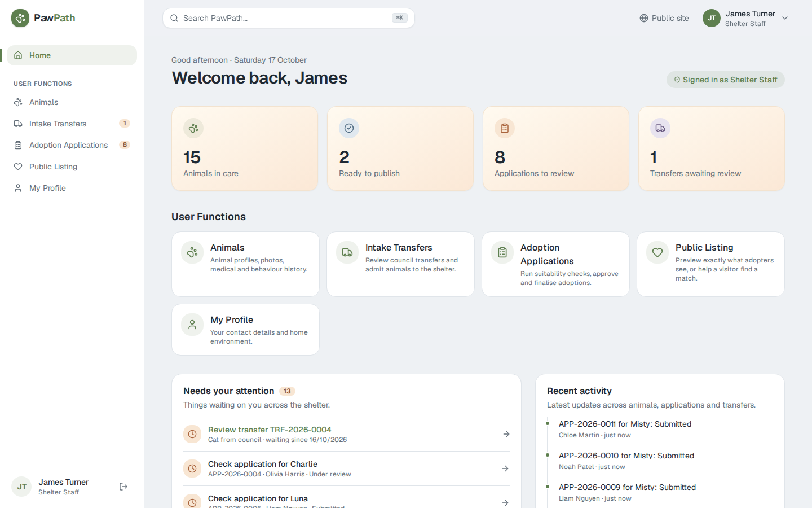Click the APP-2026-0011 for Misty activity entry
The width and height of the screenshot is (812, 508).
point(625,429)
